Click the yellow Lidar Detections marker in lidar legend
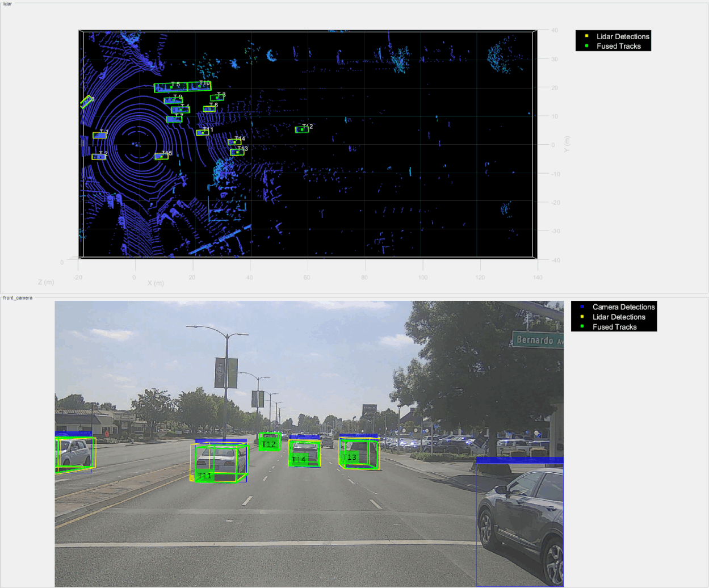Viewport: 709px width, 588px height. pos(586,36)
